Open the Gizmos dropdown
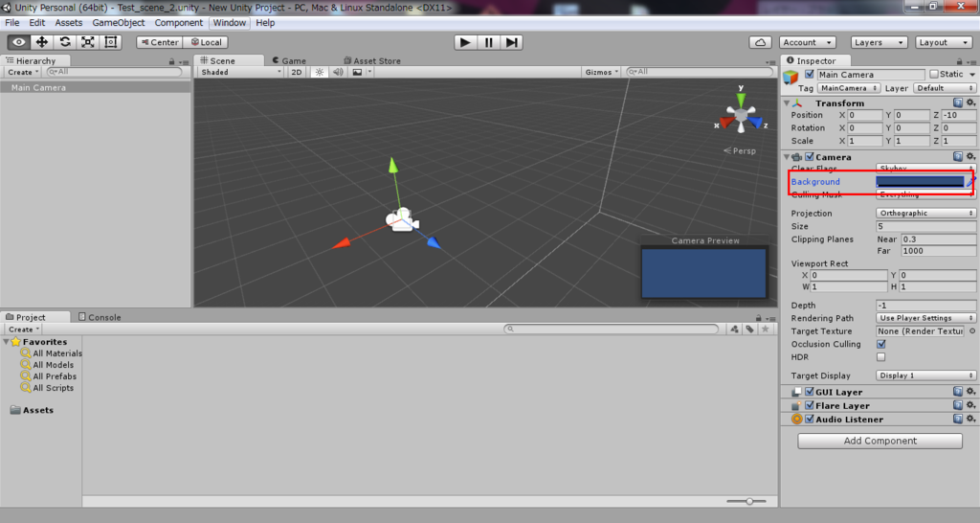Image resolution: width=980 pixels, height=523 pixels. [x=601, y=72]
